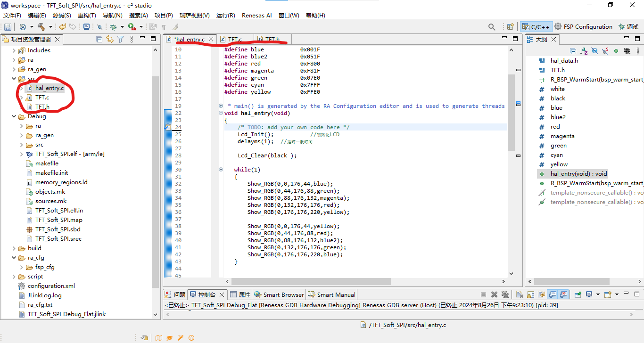Click the search magnifier icon
Viewport: 644px width, 343px height.
pyautogui.click(x=492, y=27)
